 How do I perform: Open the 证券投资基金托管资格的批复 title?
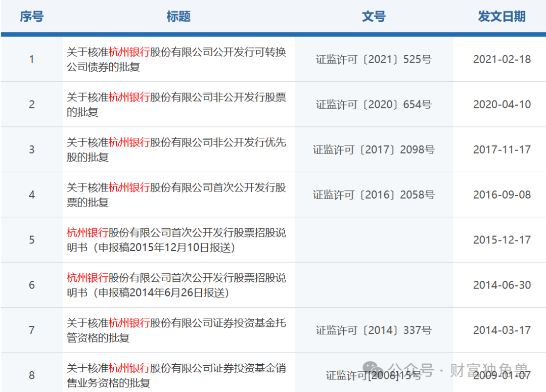176,330
